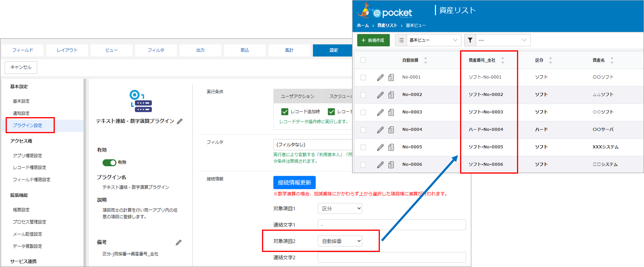Screen dimensions: 644x267
Task: Open the detail document icon for No-0003
Action: click(391, 112)
